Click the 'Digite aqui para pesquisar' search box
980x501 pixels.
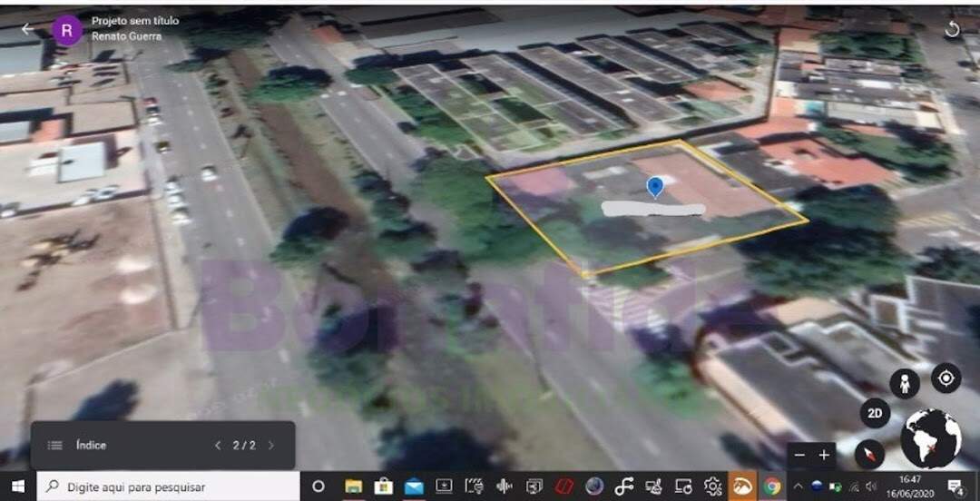point(168,486)
